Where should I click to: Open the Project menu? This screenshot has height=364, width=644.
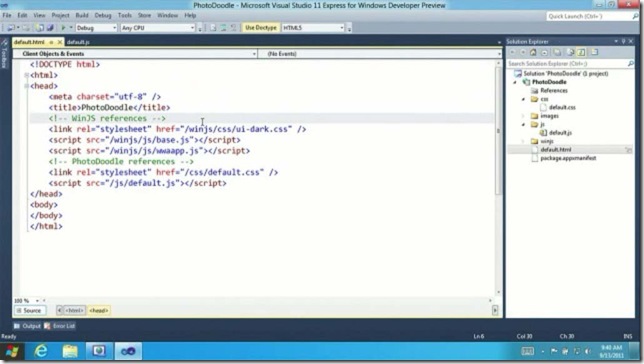pyautogui.click(x=60, y=15)
